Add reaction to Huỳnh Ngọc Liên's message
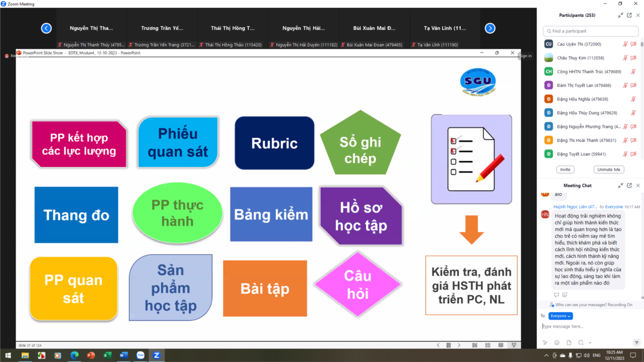Viewport: 644px width, 362px height. point(564,295)
